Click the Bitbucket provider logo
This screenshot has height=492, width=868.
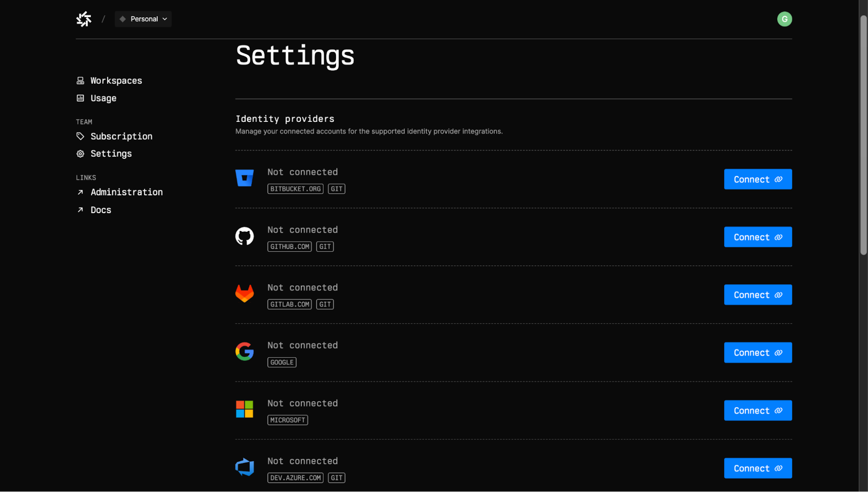(x=244, y=178)
